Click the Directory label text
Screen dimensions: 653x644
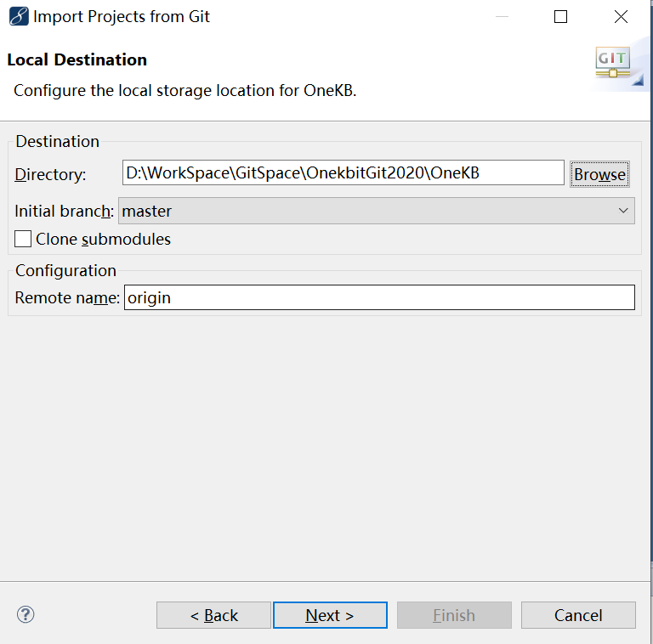pyautogui.click(x=50, y=175)
